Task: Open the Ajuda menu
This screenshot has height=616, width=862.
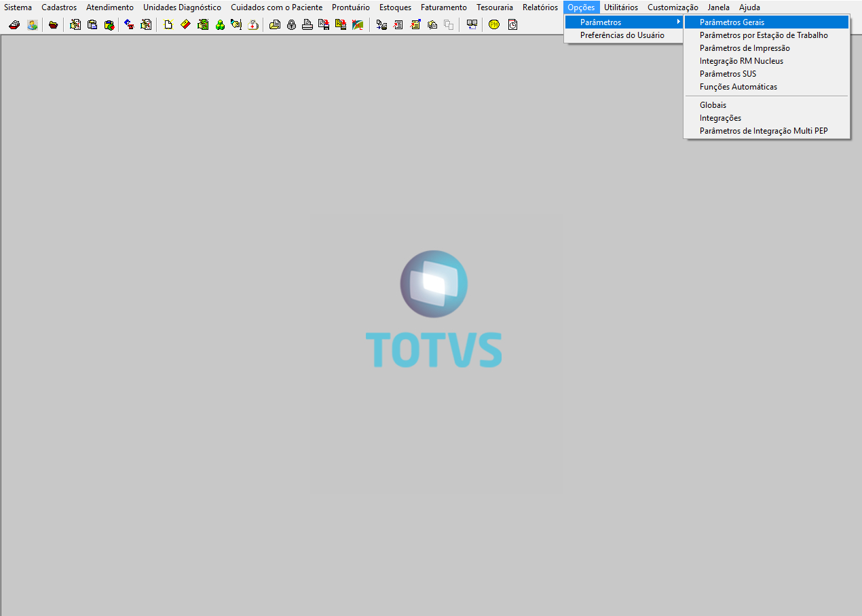Action: (749, 7)
